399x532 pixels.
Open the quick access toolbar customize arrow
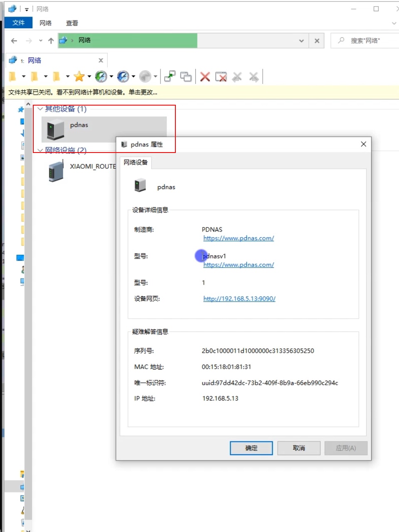27,9
